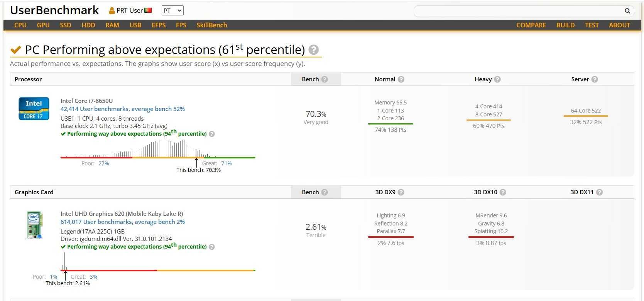Click the search magnifier icon
This screenshot has width=644, height=301.
(627, 11)
